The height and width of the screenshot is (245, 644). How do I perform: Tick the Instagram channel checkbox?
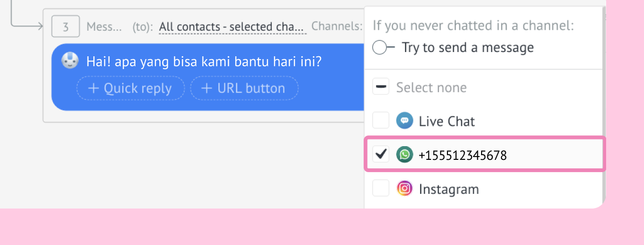tap(380, 188)
